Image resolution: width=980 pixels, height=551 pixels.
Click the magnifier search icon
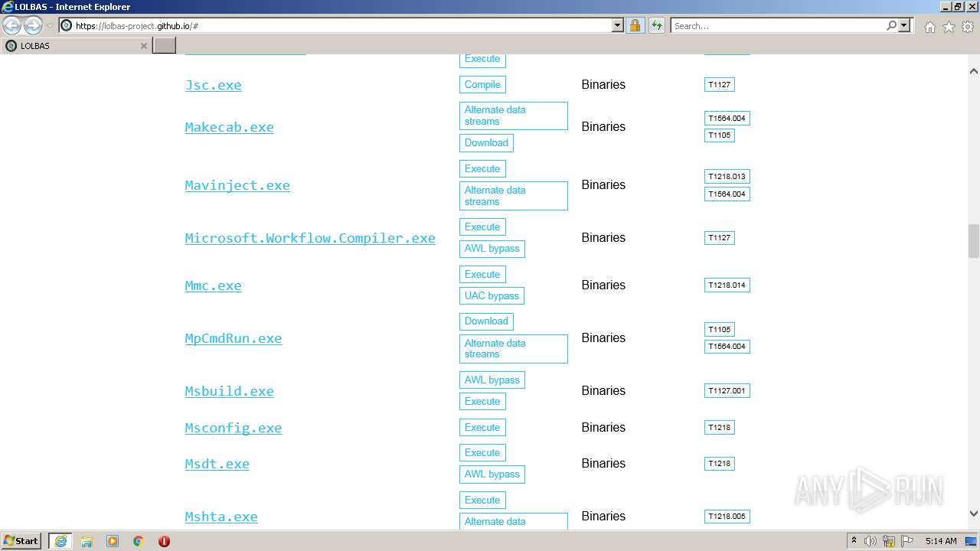pyautogui.click(x=891, y=25)
